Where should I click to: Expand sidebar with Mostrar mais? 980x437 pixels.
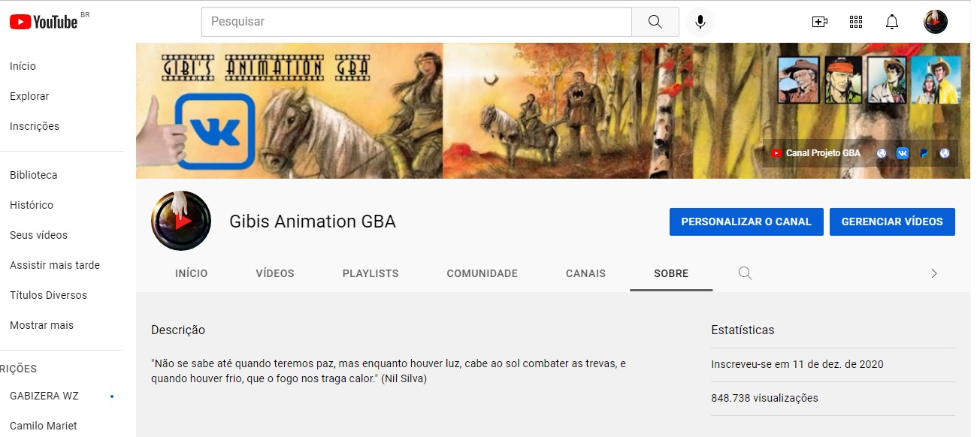point(42,325)
